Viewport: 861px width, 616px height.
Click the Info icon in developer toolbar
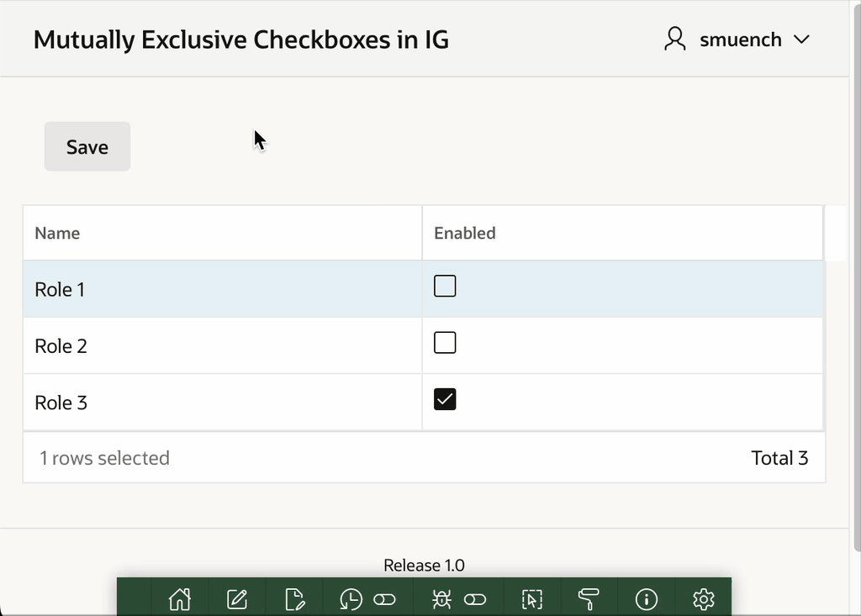pyautogui.click(x=646, y=598)
